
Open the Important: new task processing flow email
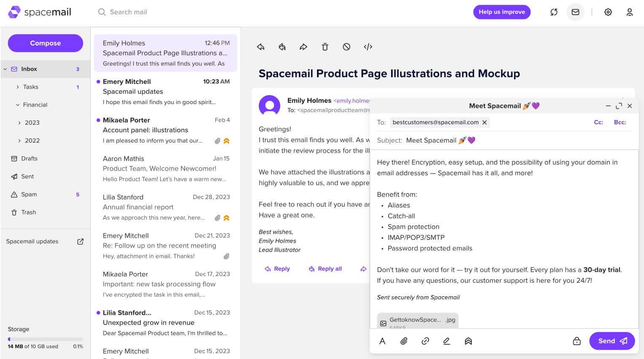pyautogui.click(x=166, y=284)
